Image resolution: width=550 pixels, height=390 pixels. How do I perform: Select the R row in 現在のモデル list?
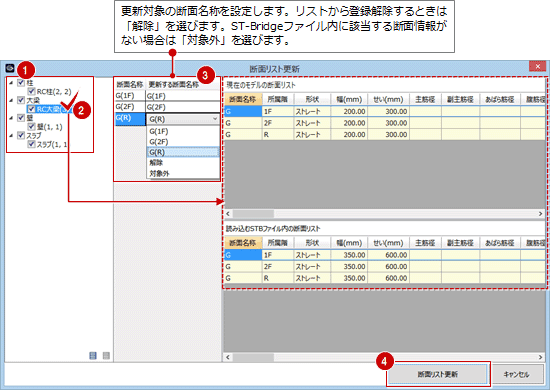point(385,135)
